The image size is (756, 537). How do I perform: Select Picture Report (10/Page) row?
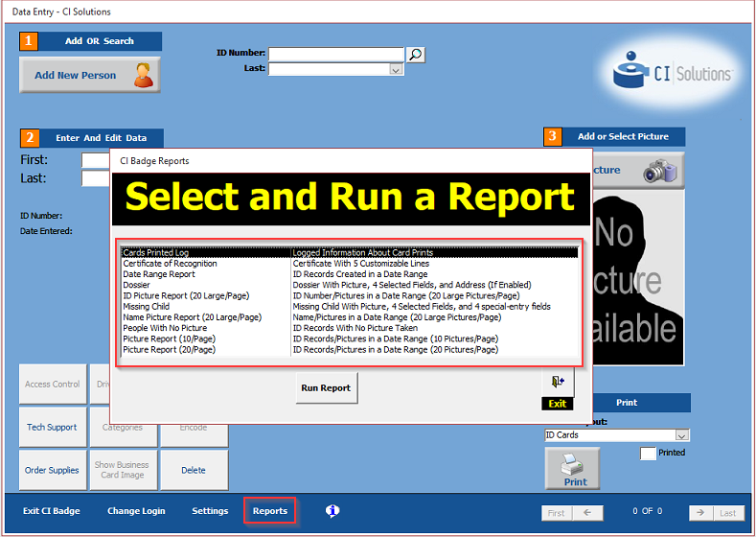point(349,339)
